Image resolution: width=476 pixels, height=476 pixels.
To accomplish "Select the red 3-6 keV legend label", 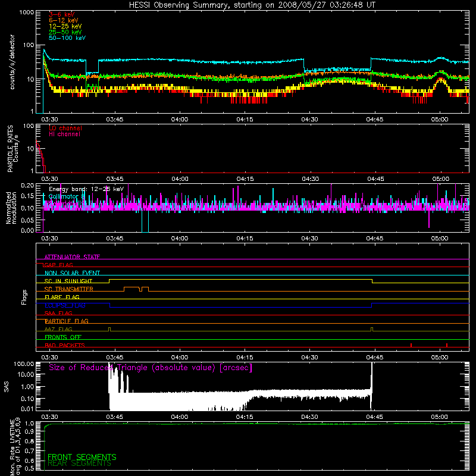I will point(61,14).
